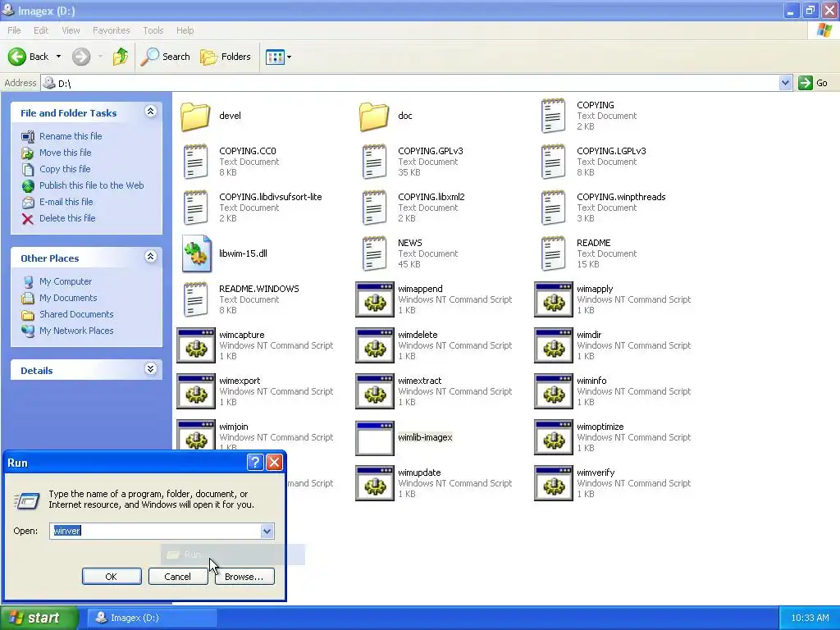
Task: Click E-mail this file link
Action: click(x=66, y=202)
